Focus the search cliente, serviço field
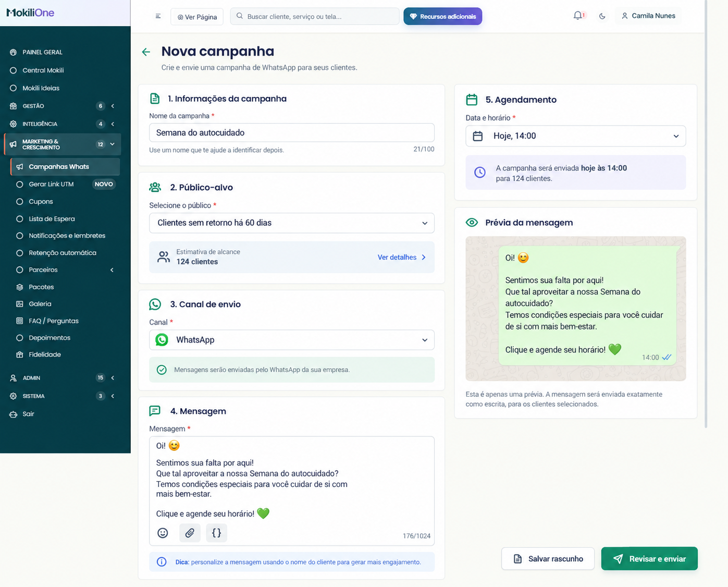This screenshot has height=587, width=728. (315, 17)
